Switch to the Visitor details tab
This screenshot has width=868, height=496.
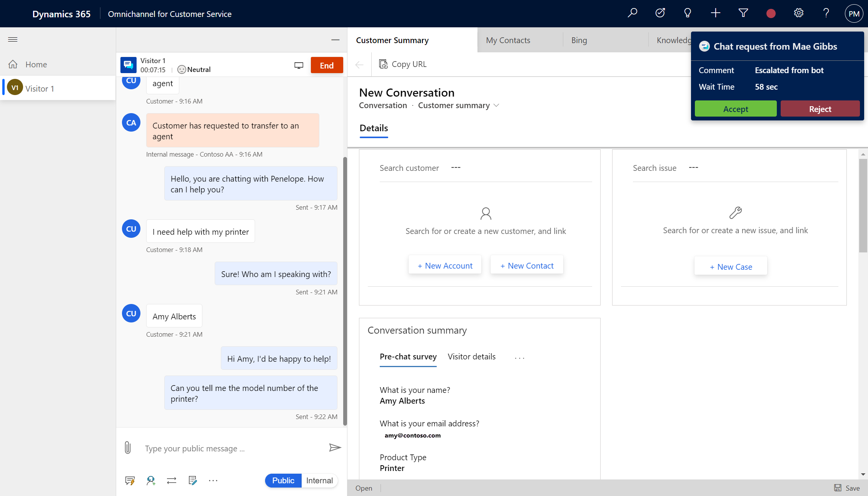pos(471,356)
